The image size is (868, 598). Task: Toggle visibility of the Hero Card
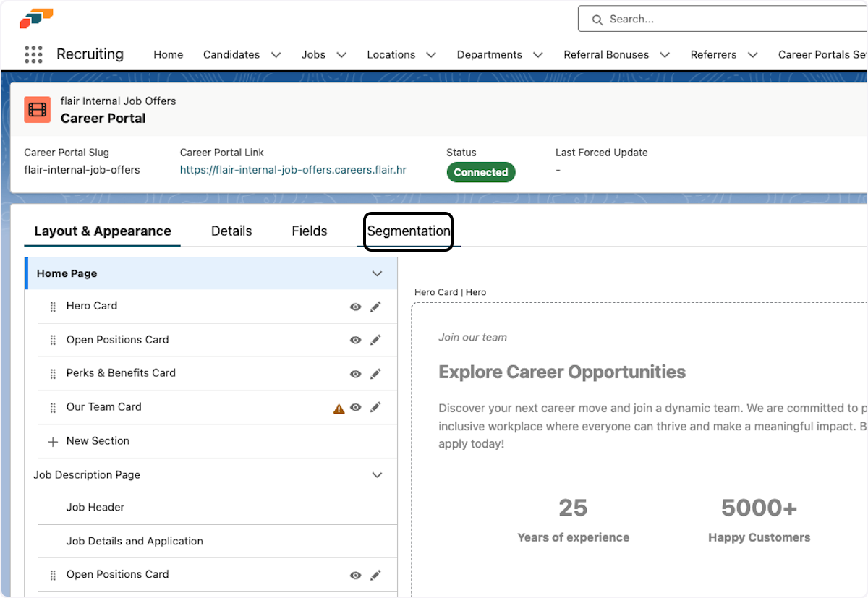click(x=355, y=307)
